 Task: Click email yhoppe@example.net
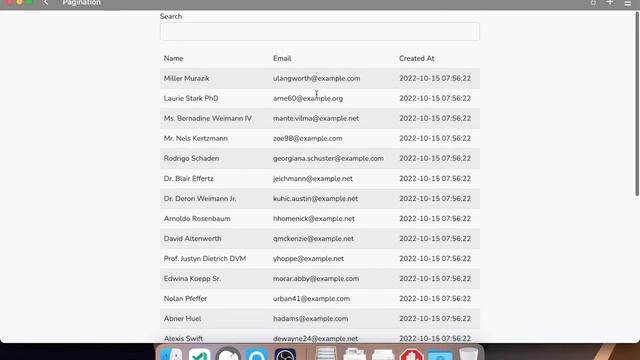(309, 258)
